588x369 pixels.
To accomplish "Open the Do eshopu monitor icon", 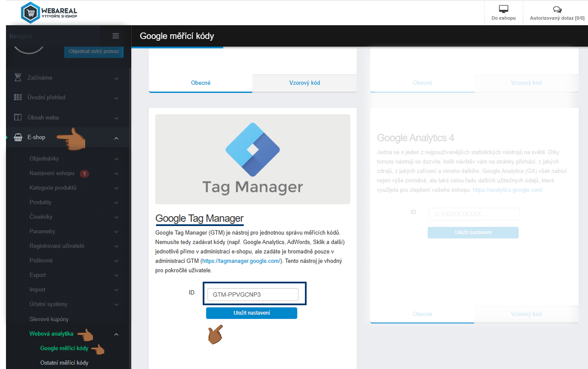I will [503, 9].
